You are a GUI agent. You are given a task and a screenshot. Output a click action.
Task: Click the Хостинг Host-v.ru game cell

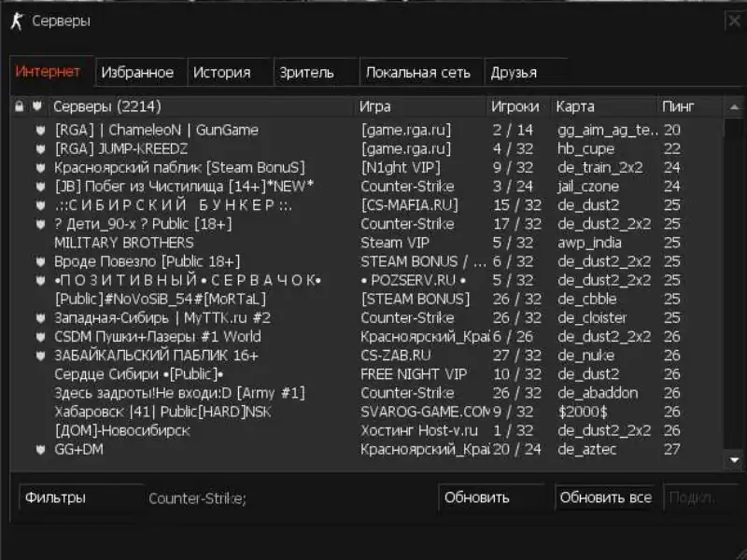(419, 431)
